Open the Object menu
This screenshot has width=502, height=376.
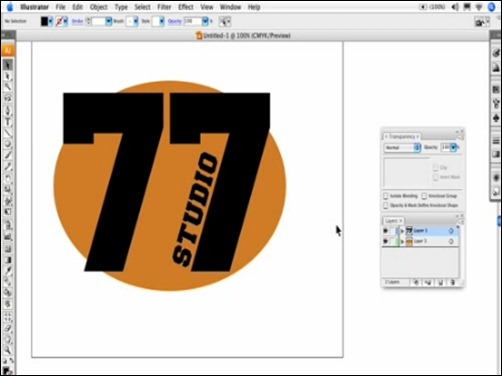pyautogui.click(x=99, y=7)
